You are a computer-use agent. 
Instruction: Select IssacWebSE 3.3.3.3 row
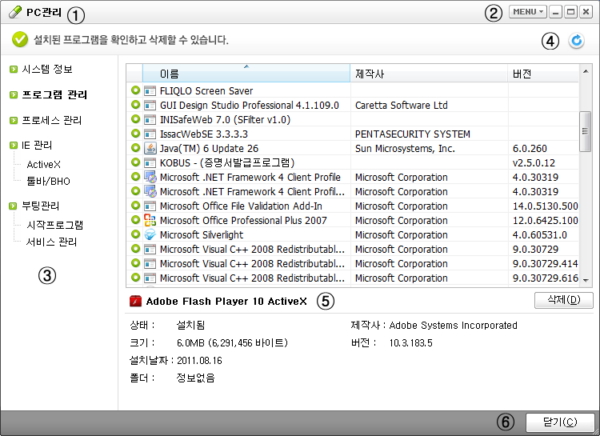pyautogui.click(x=352, y=134)
